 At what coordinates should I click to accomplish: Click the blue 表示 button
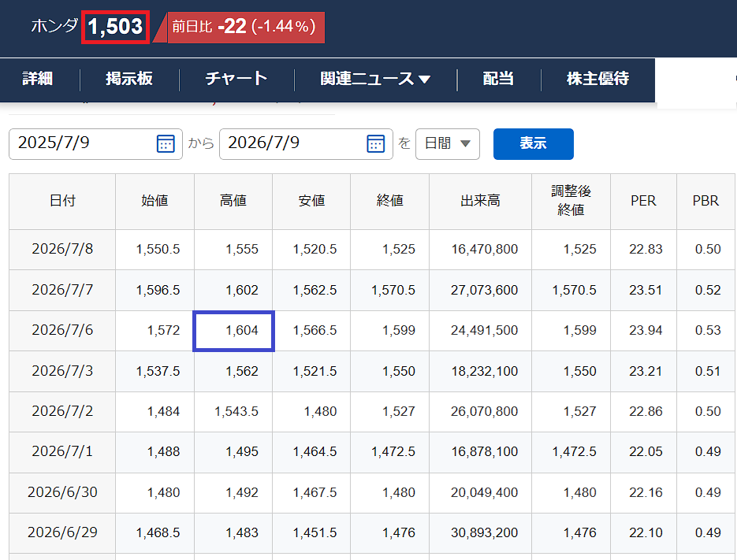534,144
